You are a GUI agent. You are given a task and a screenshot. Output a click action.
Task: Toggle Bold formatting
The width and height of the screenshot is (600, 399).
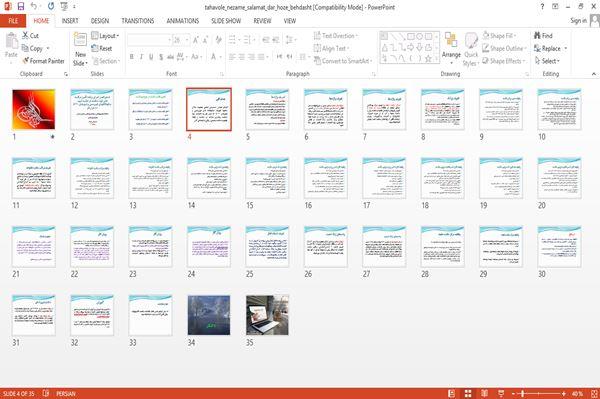(132, 57)
